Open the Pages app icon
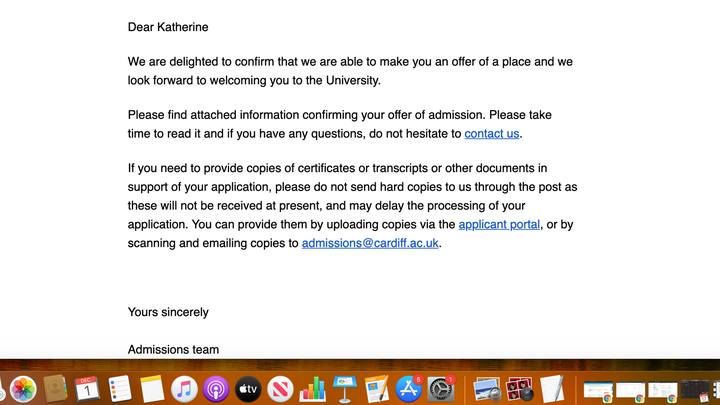 point(377,389)
